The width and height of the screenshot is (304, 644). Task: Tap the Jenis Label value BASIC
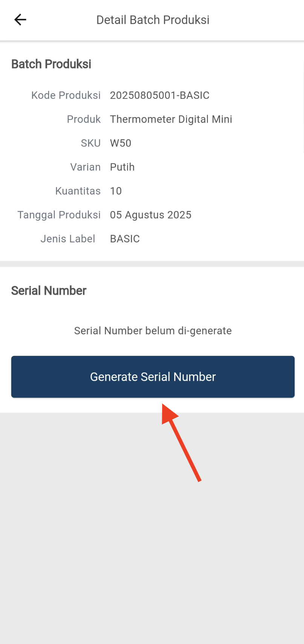(125, 239)
